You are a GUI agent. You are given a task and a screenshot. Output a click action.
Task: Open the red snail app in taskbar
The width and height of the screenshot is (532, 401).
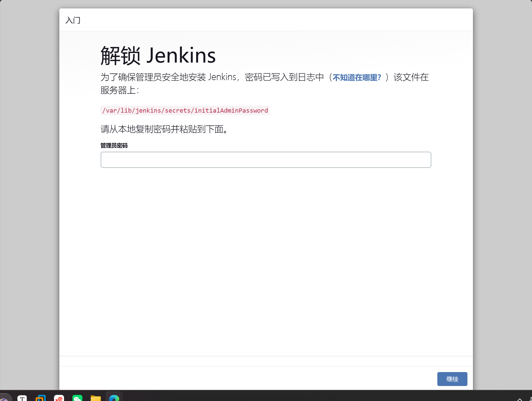coord(59,398)
